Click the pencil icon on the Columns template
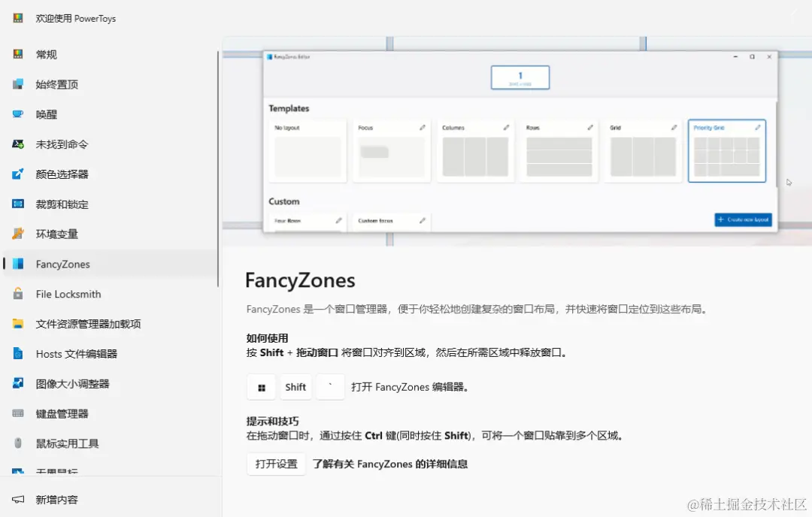Screen dimensions: 812x517 [504, 127]
